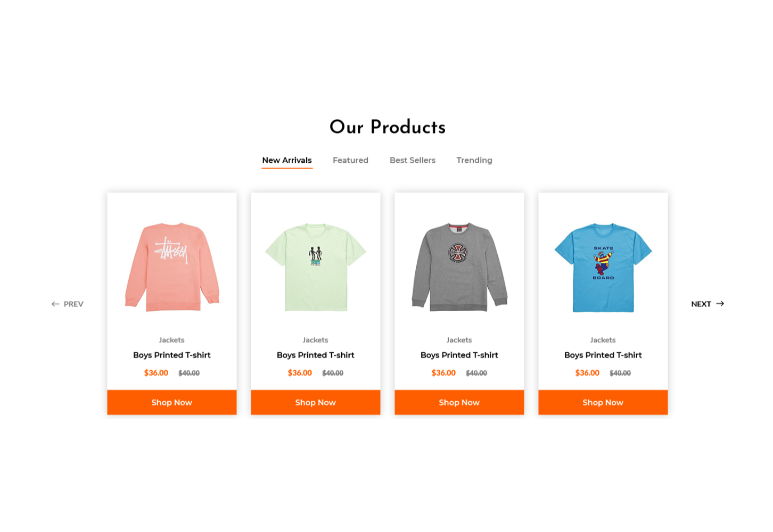Click the Jackets category on the blue t-shirt card
Screen dimensions: 773x532
click(x=603, y=340)
